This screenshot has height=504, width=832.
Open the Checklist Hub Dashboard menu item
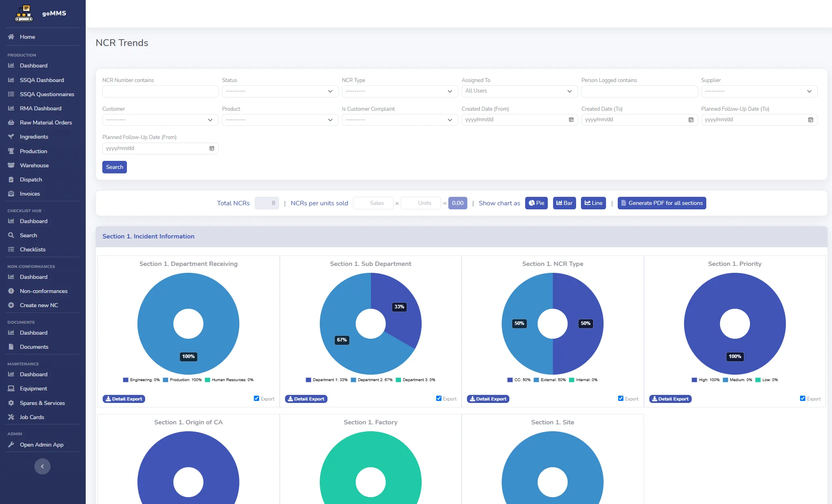34,221
